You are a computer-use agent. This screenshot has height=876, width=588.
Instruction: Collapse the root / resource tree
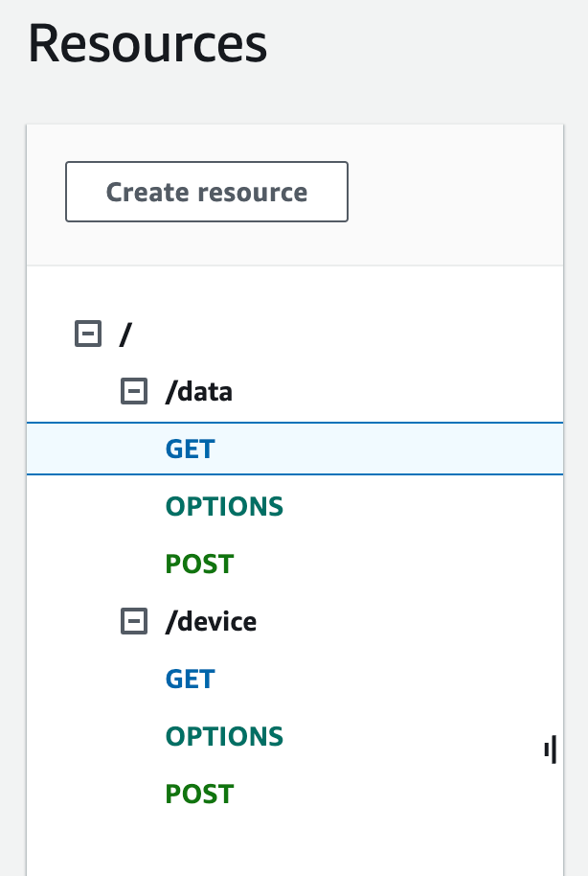tap(87, 334)
